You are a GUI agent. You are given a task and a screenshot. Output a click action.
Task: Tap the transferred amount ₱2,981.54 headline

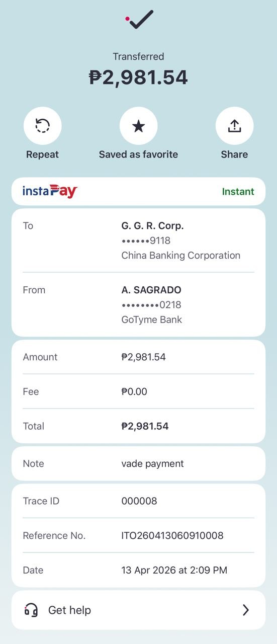point(138,77)
